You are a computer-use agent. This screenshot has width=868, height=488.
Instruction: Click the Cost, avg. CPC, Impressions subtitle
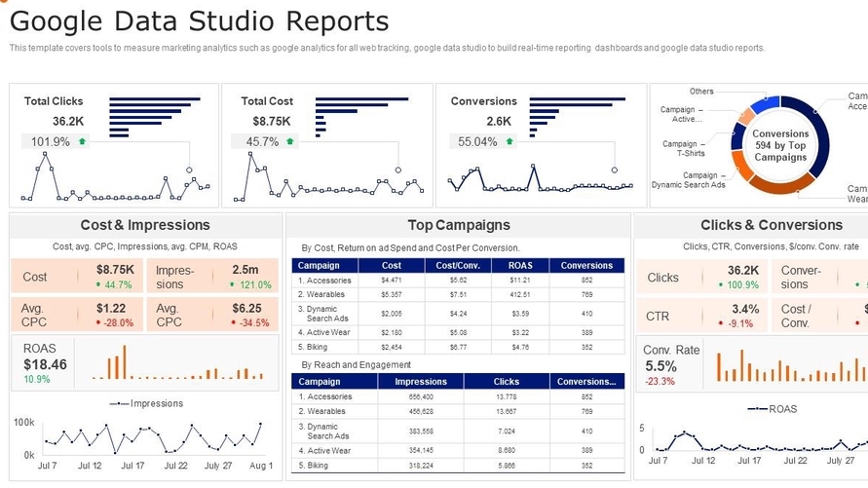(x=145, y=246)
